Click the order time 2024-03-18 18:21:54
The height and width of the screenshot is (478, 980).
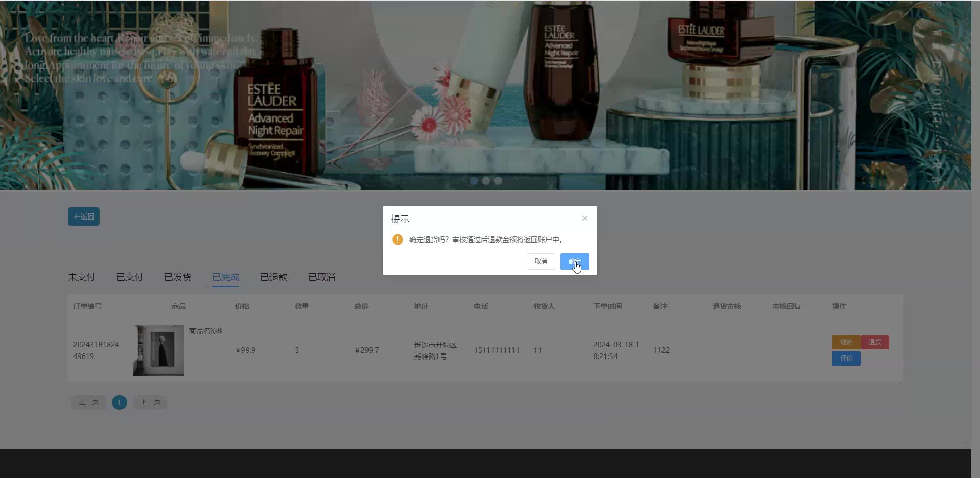(616, 350)
